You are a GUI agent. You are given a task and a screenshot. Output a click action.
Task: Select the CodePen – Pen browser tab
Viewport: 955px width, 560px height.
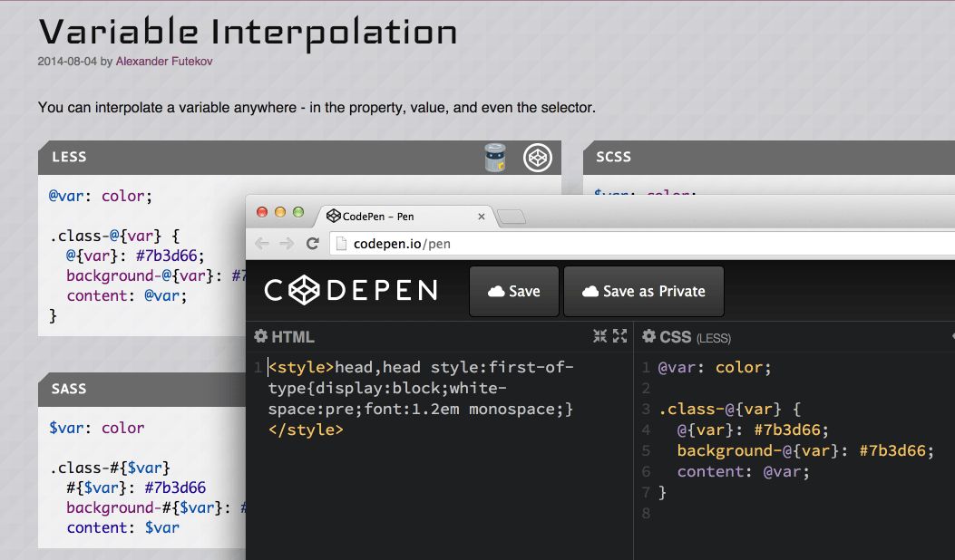click(x=404, y=216)
